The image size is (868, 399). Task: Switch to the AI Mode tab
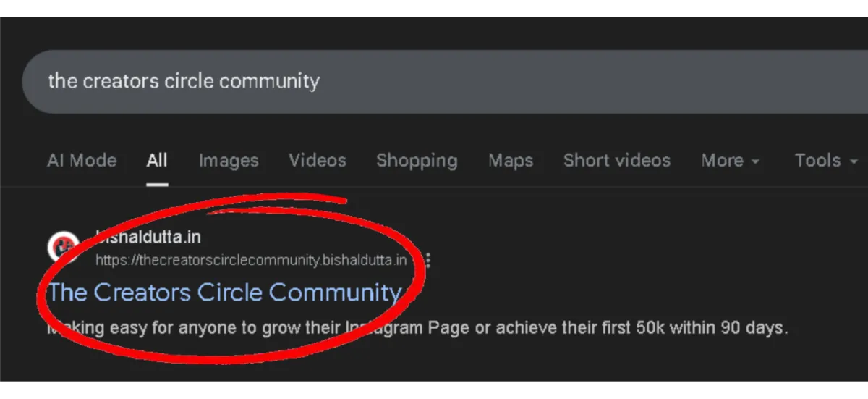[x=82, y=161]
